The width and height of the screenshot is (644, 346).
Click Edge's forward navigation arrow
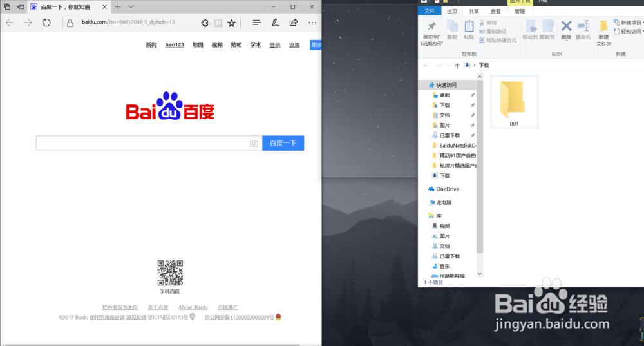[x=28, y=23]
